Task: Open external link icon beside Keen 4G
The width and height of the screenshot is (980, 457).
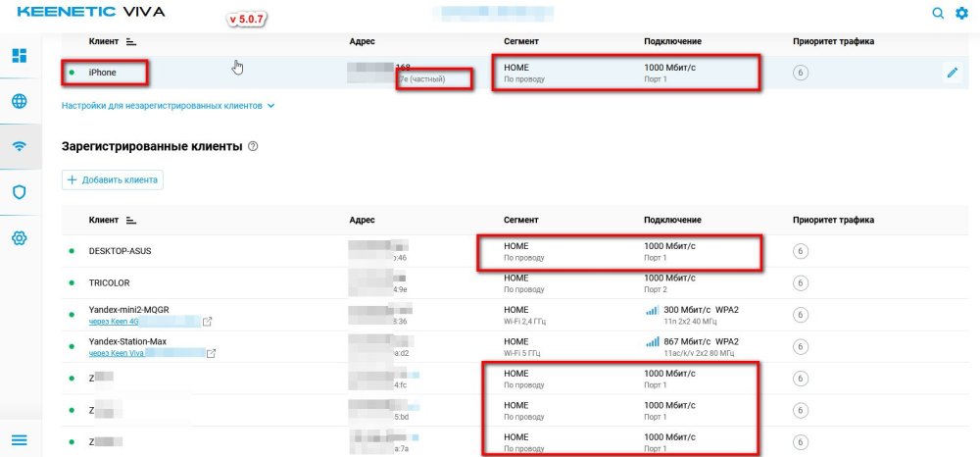Action: [x=208, y=322]
